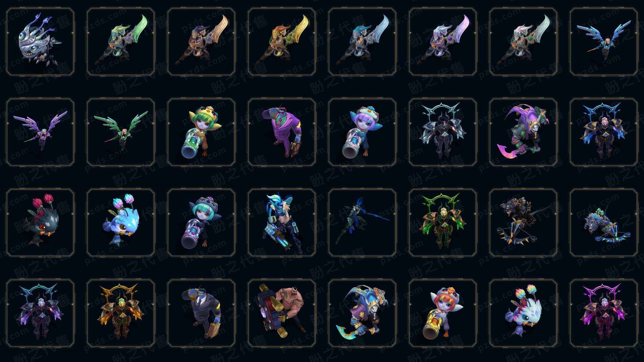Pick the golden halo armored warrior skin
Screen dimensions: 644x362
[121, 313]
